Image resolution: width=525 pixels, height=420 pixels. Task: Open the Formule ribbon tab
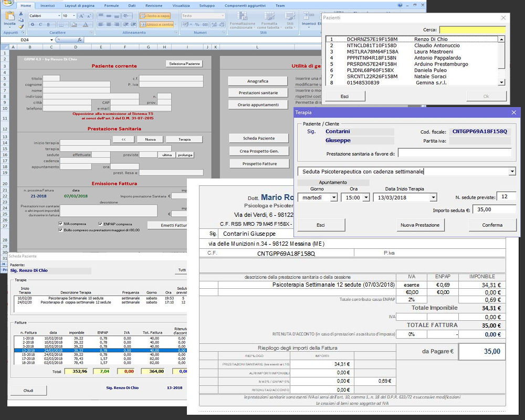[111, 6]
